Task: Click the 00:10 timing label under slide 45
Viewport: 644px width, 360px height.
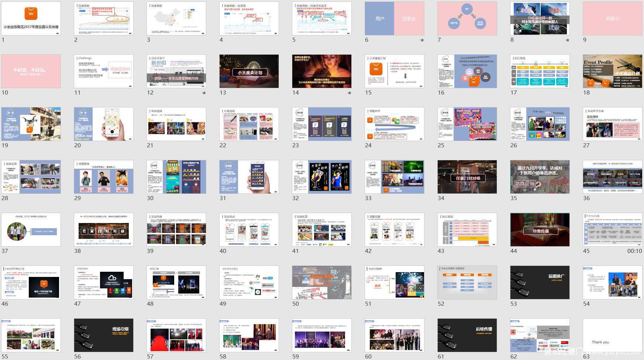Action: (635, 251)
